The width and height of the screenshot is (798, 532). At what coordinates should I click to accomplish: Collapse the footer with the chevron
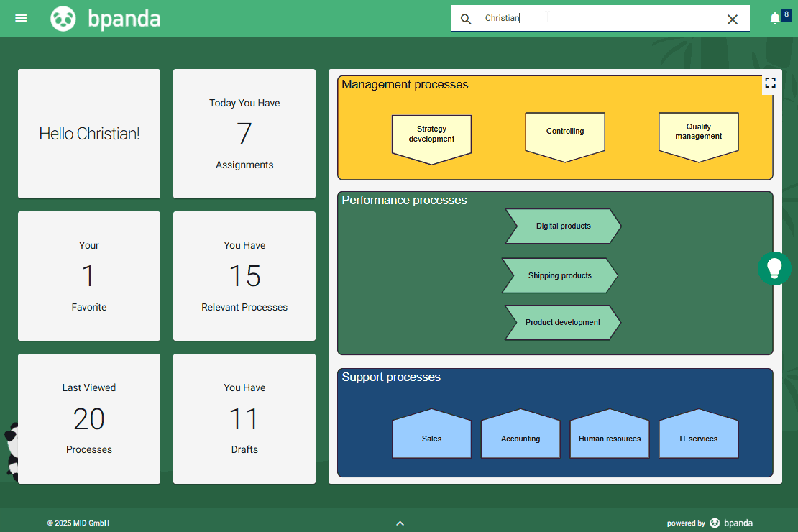tap(400, 523)
